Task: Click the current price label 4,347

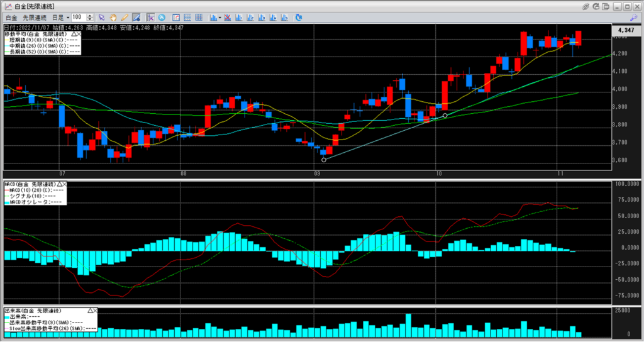Action: pos(626,30)
